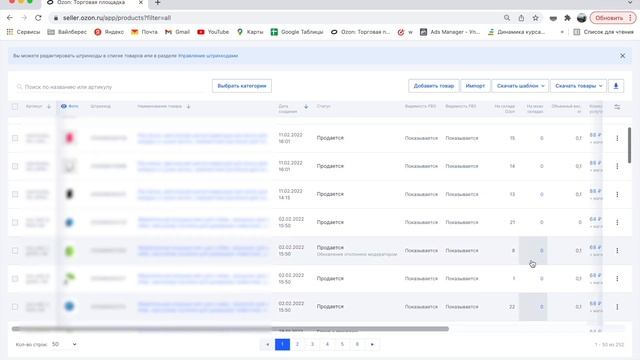Reload the seller.ozon.ru page

pyautogui.click(x=38, y=18)
